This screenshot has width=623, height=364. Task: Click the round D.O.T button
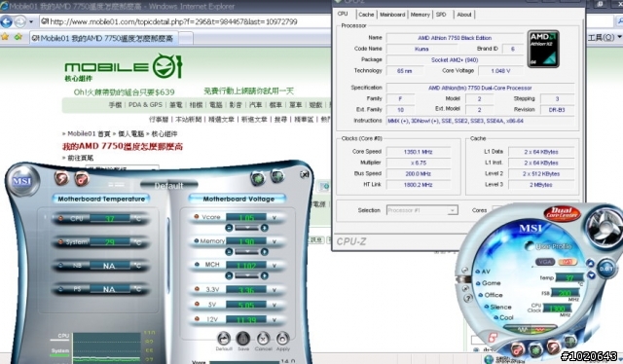(605, 269)
